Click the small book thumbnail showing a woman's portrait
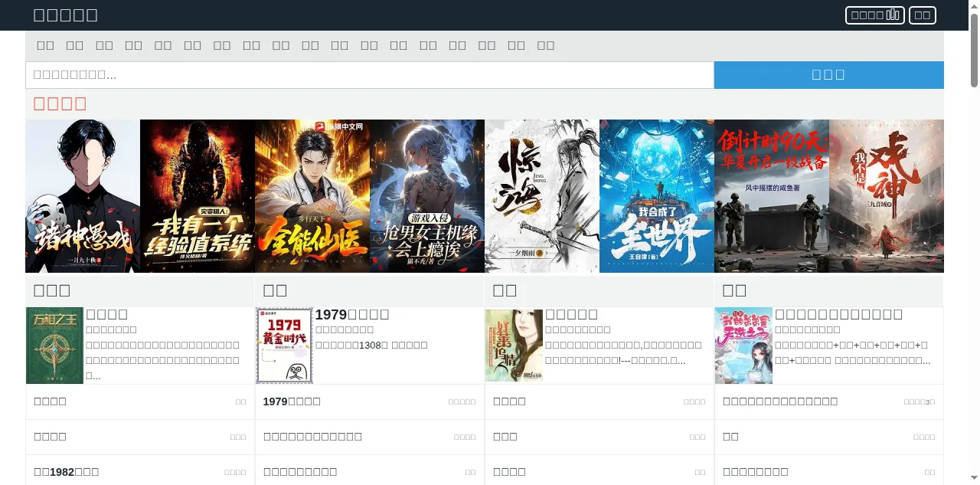 click(x=514, y=346)
